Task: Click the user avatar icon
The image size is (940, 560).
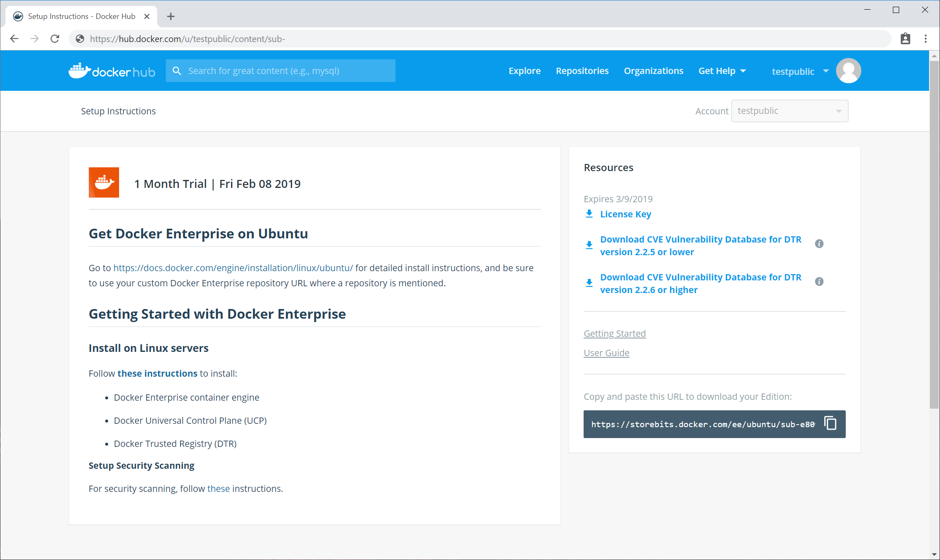Action: (x=848, y=71)
